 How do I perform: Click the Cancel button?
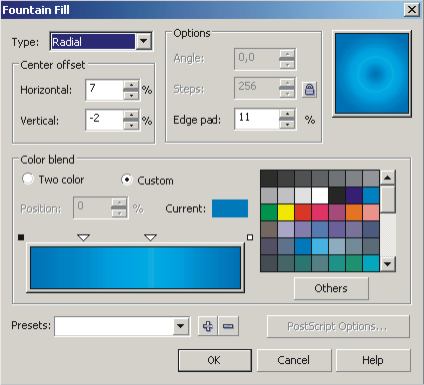(294, 360)
